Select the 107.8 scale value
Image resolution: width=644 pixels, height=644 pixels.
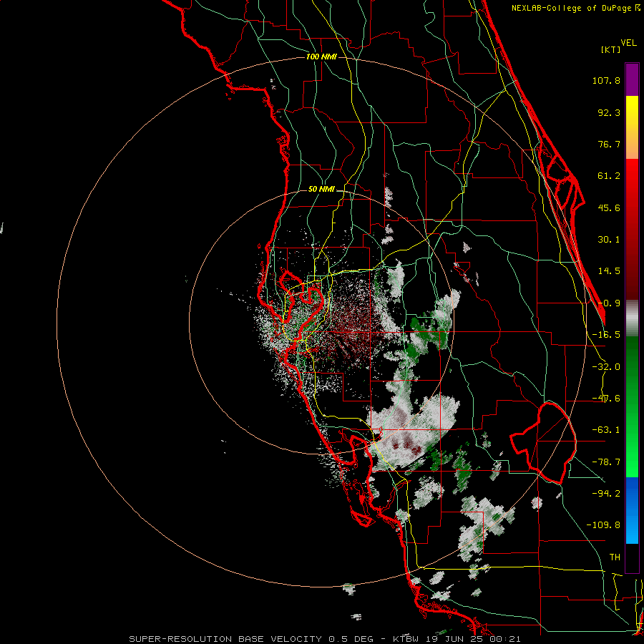606,80
